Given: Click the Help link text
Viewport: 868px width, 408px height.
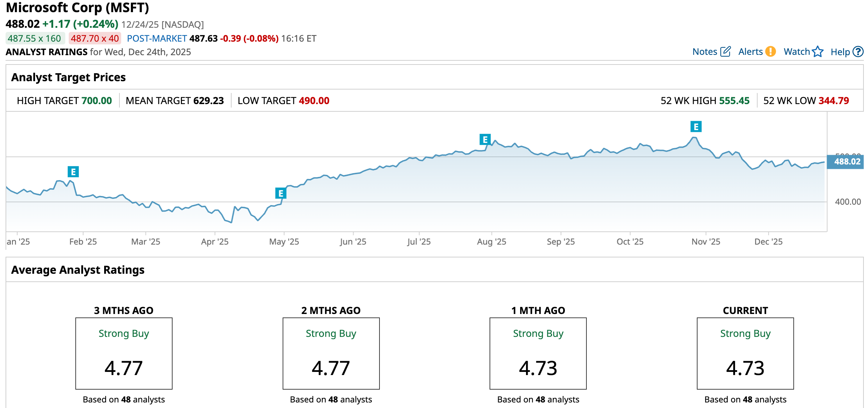Looking at the screenshot, I should click(840, 52).
